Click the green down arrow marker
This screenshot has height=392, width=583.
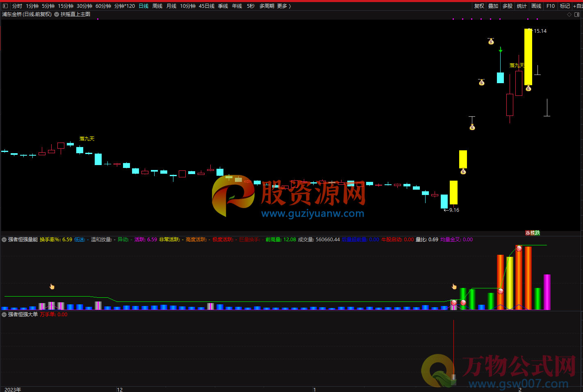pyautogui.click(x=501, y=50)
